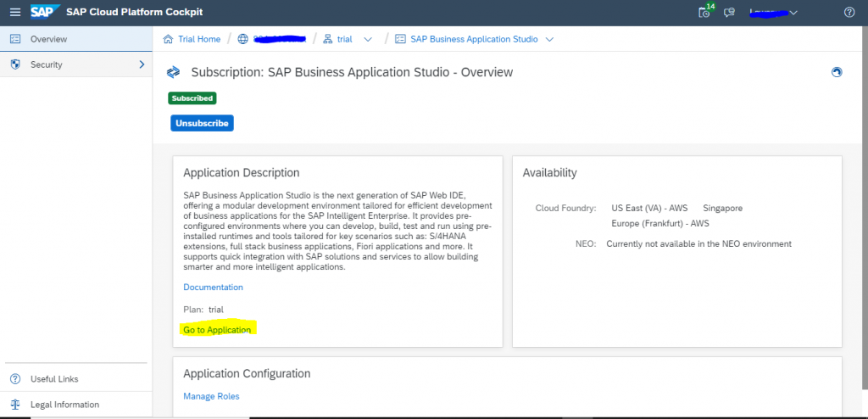The image size is (868, 419).
Task: Open the Documentation link
Action: pos(213,287)
